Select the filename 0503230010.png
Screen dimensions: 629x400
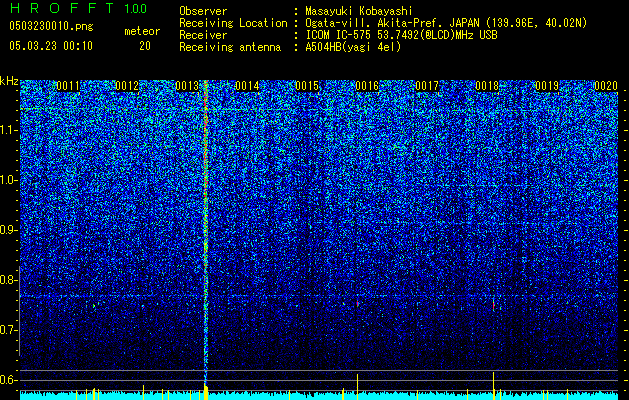51,26
